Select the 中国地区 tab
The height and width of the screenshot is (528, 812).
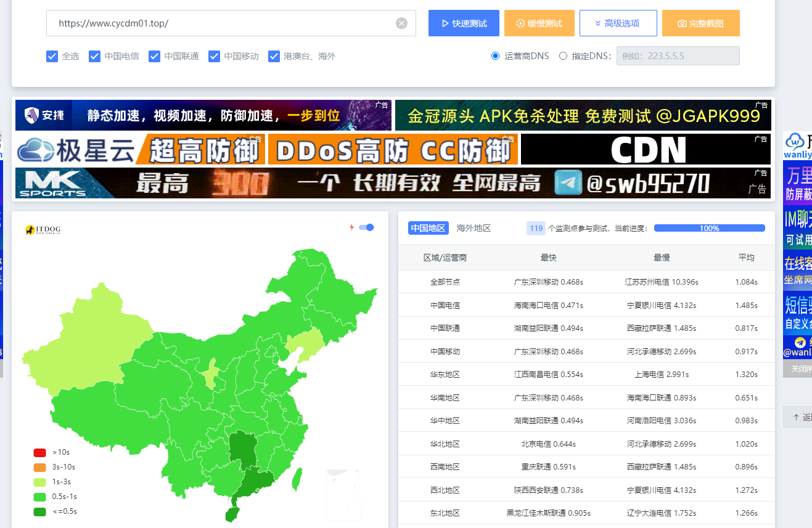click(428, 228)
